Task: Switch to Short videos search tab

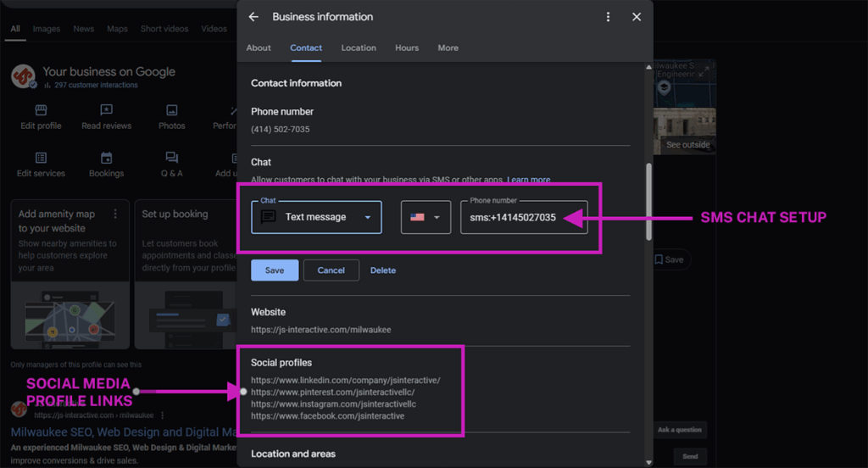Action: click(164, 29)
